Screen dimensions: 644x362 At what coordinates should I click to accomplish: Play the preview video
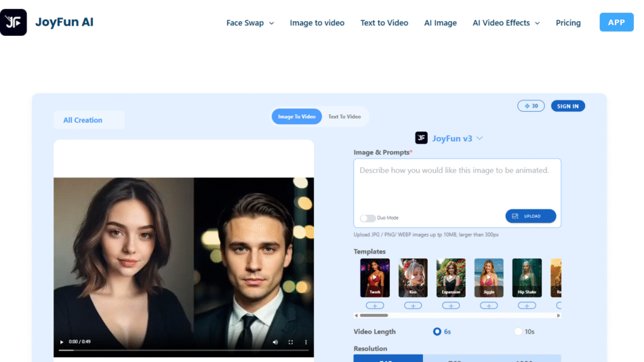62,342
